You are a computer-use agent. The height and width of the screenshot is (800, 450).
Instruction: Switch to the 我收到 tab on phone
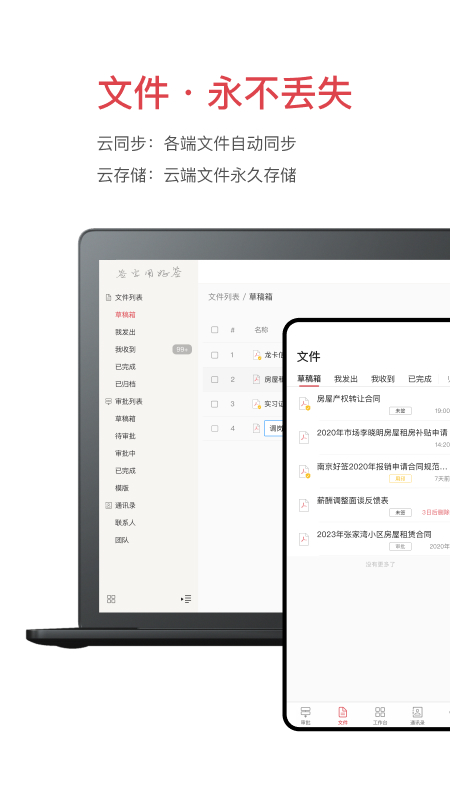pos(383,379)
